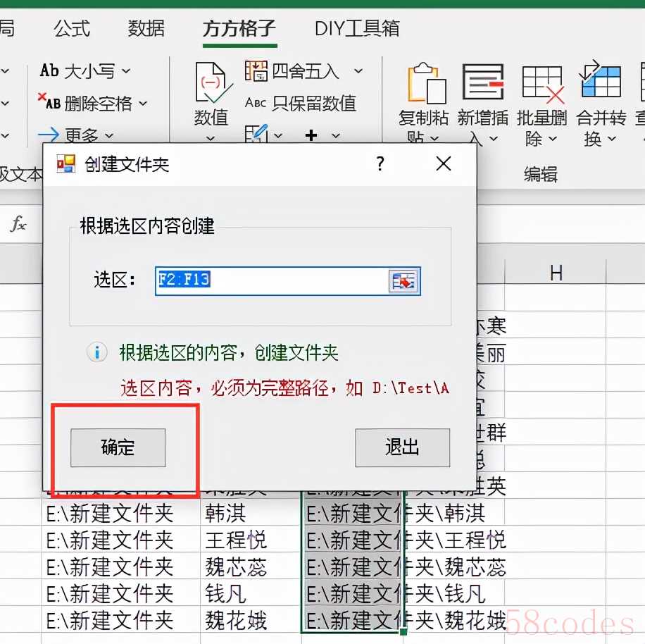Click the dialog help question mark
This screenshot has width=645, height=644.
[380, 164]
